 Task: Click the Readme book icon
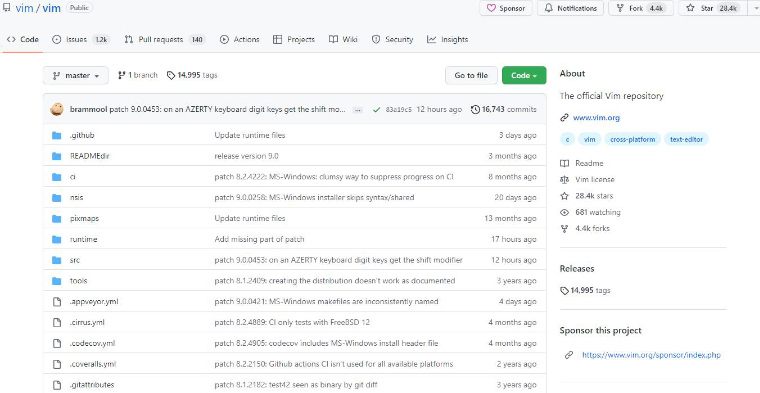click(564, 163)
